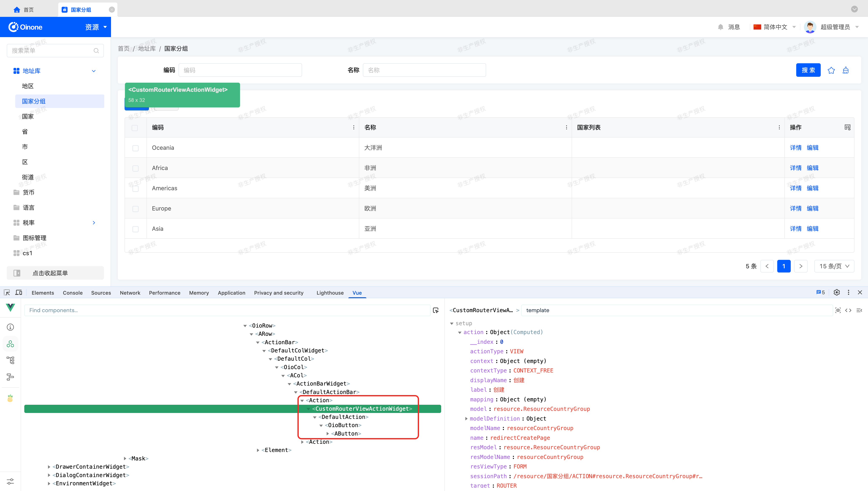Expand the DrawerContainerWidget tree node
868x491 pixels.
click(x=49, y=467)
